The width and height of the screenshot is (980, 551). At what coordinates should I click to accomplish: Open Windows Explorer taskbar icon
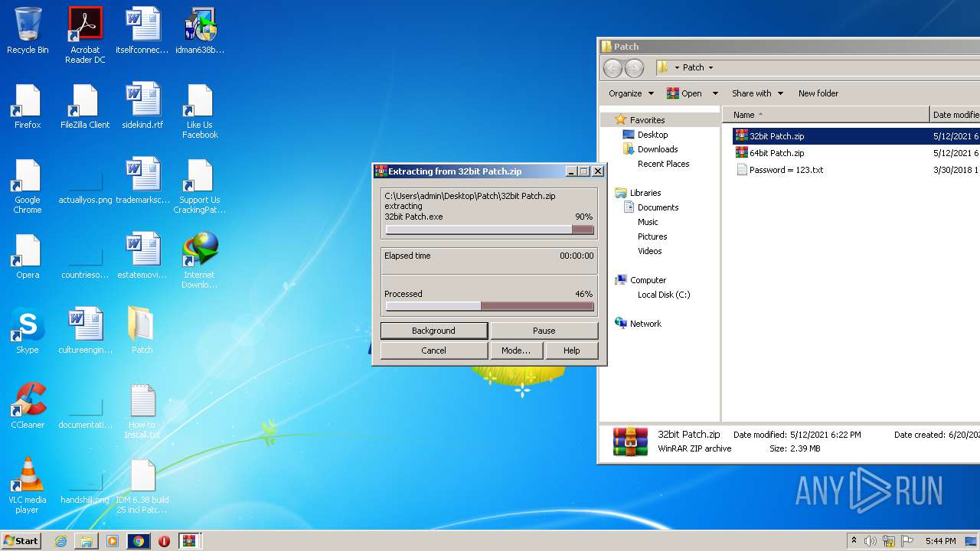(87, 541)
